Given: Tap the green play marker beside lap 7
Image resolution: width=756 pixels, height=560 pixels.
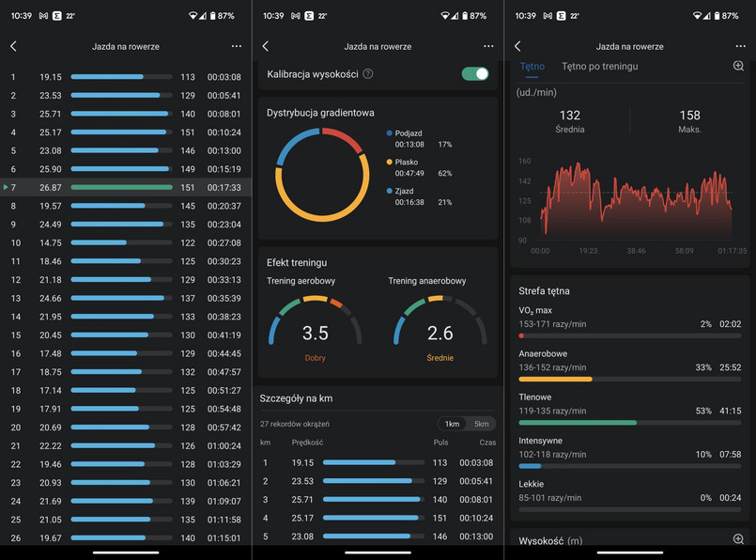Looking at the screenshot, I should click(x=6, y=187).
